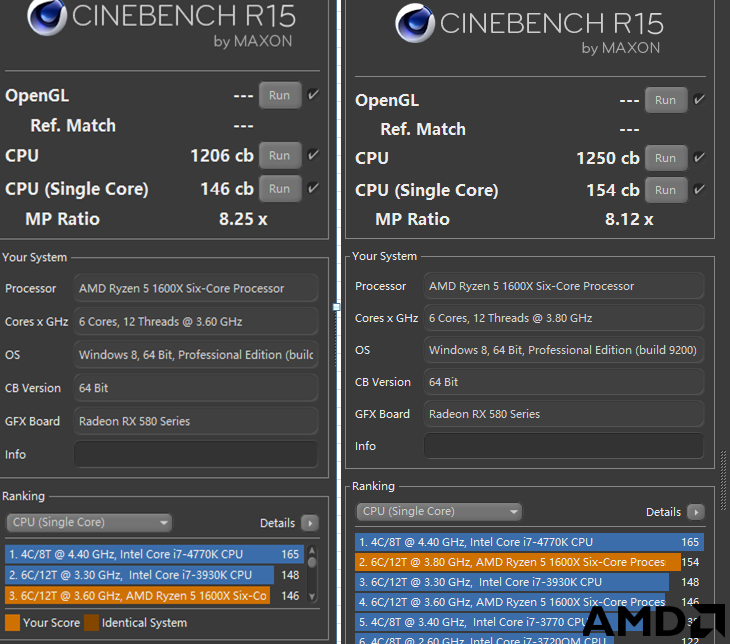730x644 pixels.
Task: Select orange Ryzen 5 1600X row in left ranking
Action: pos(154,596)
